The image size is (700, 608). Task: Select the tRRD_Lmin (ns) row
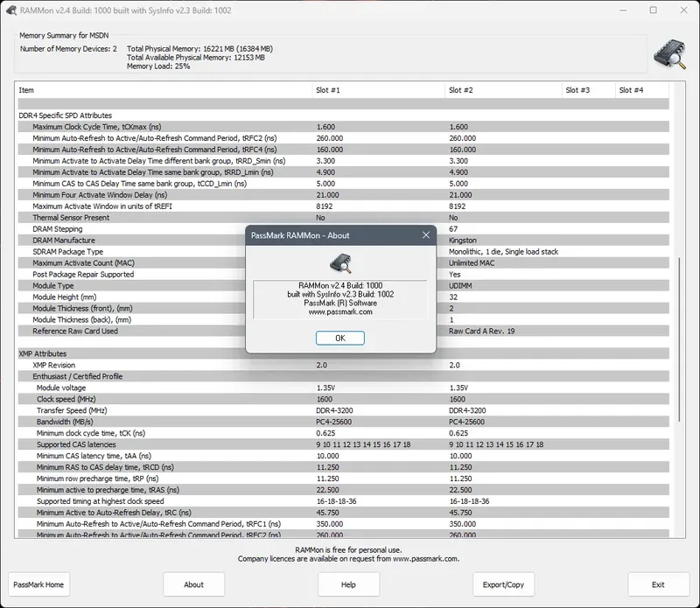point(343,172)
